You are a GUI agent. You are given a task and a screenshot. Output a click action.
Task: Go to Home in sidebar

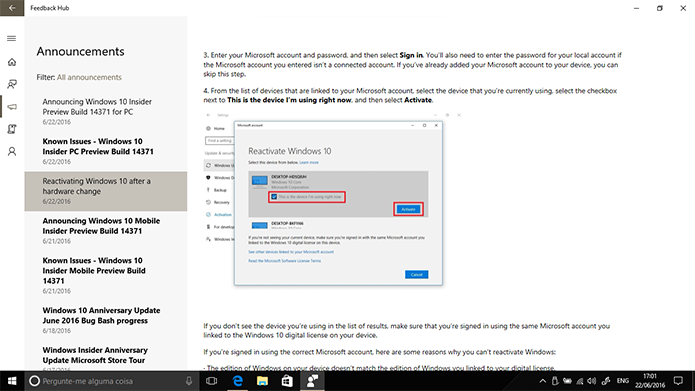click(12, 62)
